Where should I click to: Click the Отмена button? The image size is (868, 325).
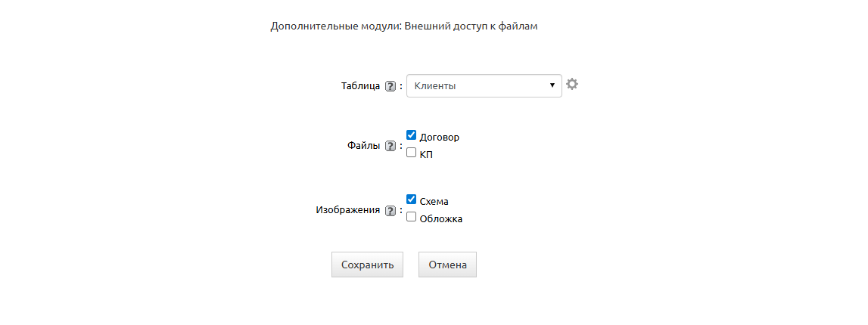[447, 265]
